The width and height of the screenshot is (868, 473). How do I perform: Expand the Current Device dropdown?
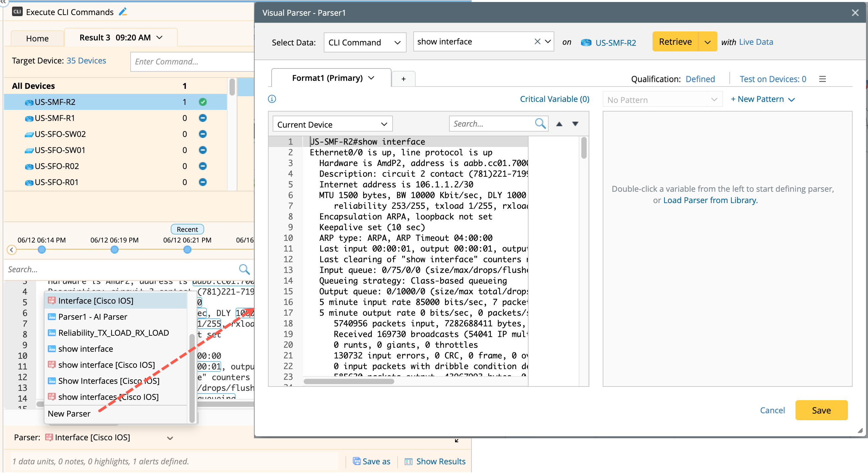tap(332, 124)
